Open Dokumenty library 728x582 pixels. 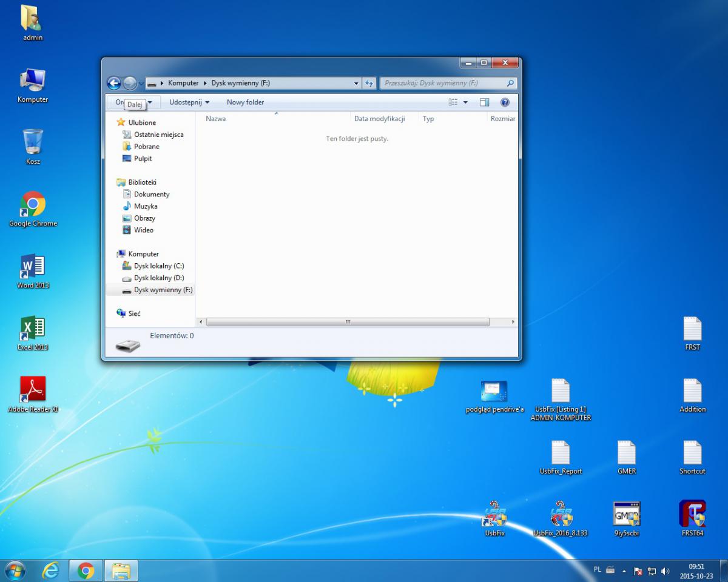[x=152, y=194]
